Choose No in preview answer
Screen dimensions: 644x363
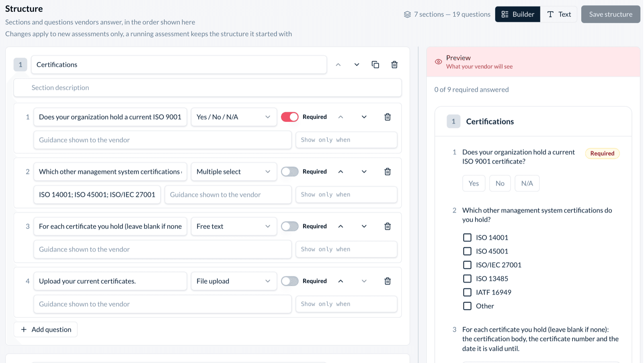click(500, 183)
